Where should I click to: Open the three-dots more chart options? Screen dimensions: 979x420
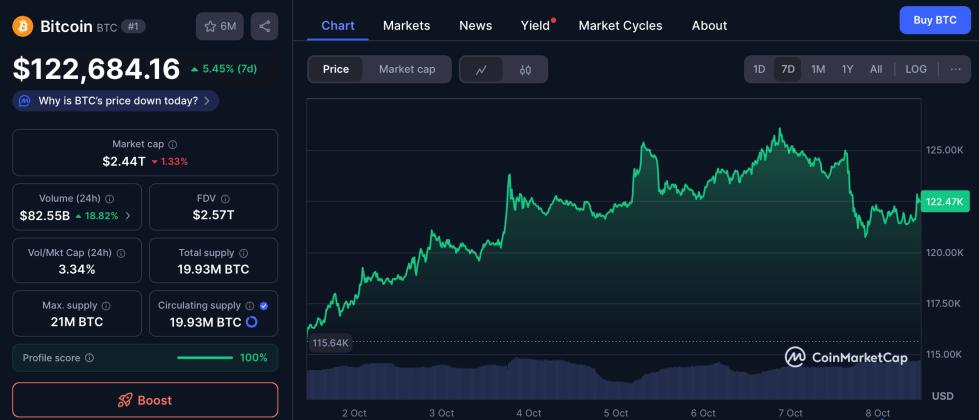click(955, 69)
